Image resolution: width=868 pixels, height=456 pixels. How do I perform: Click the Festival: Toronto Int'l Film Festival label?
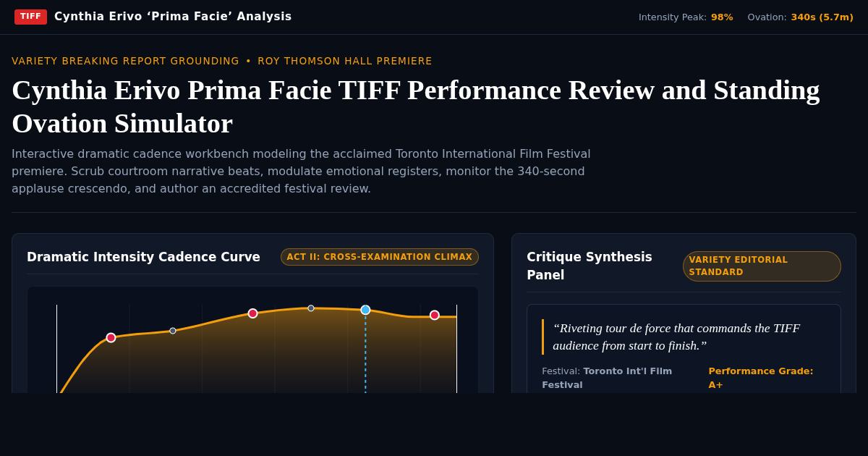(x=607, y=378)
